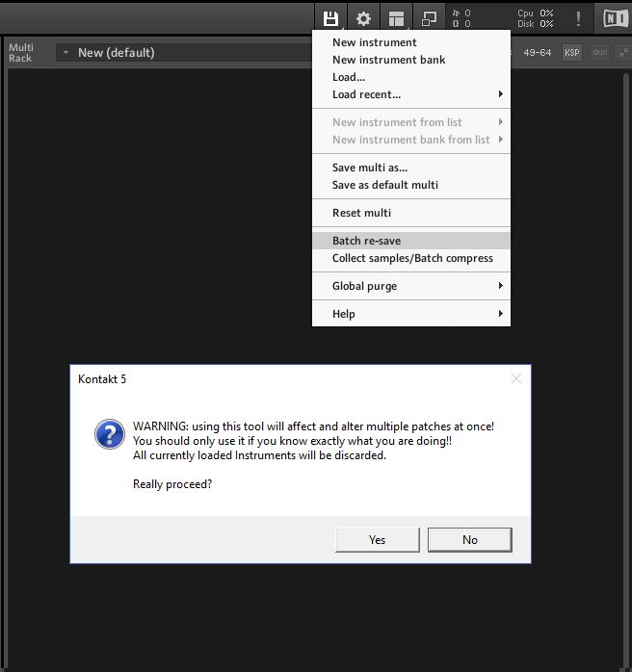The width and height of the screenshot is (632, 672).
Task: Expand the Help submenu
Action: coord(411,314)
